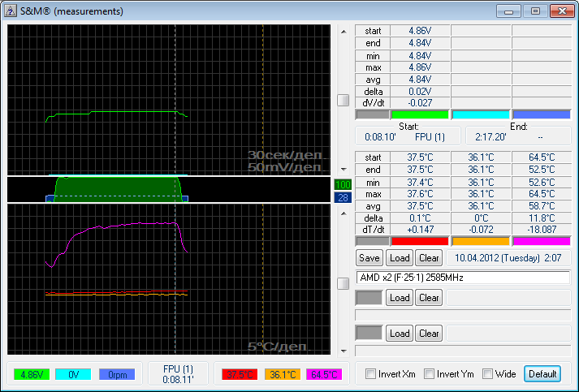The height and width of the screenshot is (392, 579).
Task: Click down arrow of voltage graph scrollbar
Action: [x=344, y=170]
